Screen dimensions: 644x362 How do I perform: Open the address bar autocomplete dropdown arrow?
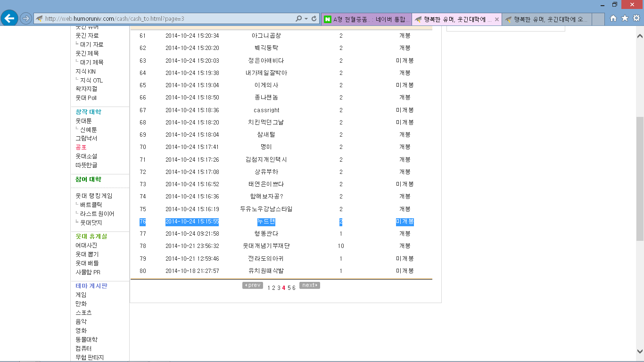point(306,19)
